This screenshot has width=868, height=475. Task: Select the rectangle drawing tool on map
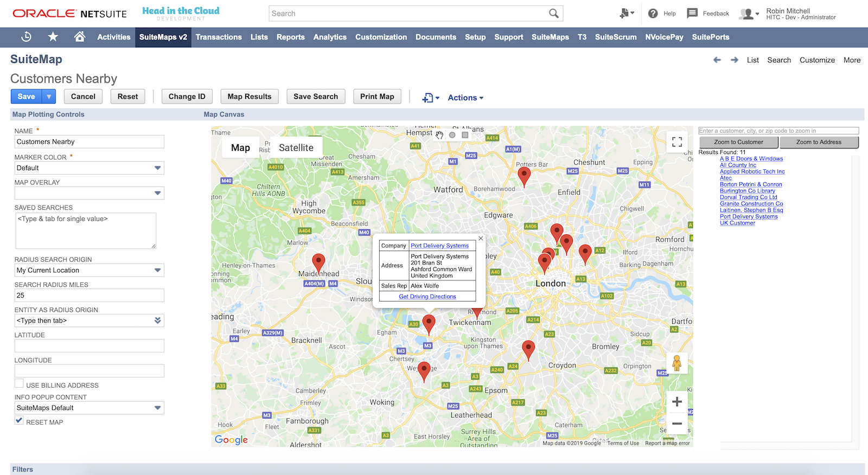[465, 135]
